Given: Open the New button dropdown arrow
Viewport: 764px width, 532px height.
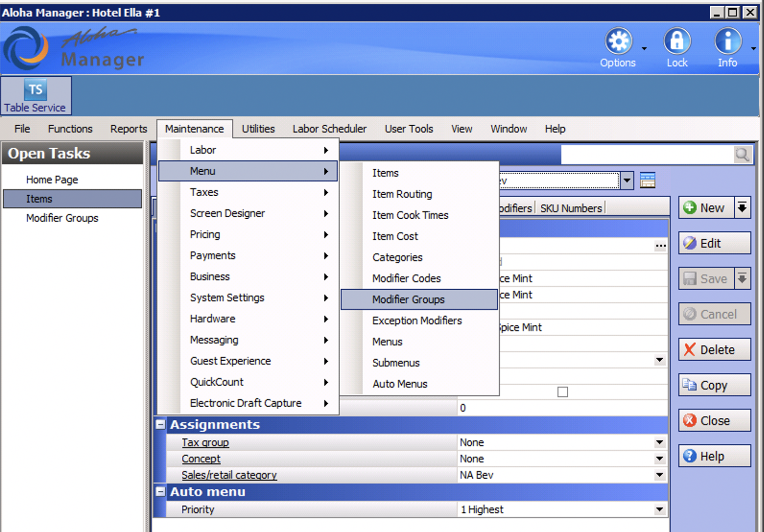Looking at the screenshot, I should [742, 208].
